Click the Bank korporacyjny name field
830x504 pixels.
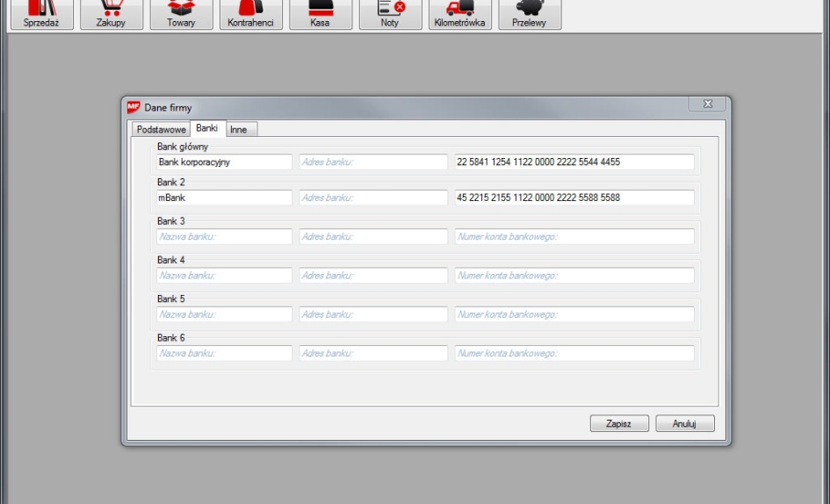[224, 162]
